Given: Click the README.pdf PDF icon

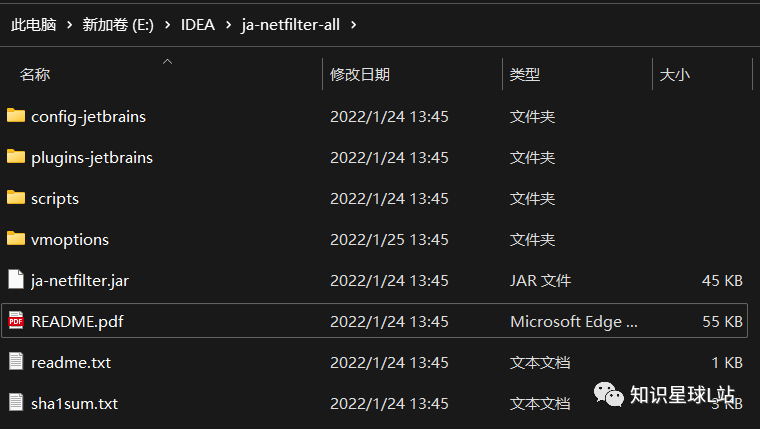Looking at the screenshot, I should pos(16,320).
